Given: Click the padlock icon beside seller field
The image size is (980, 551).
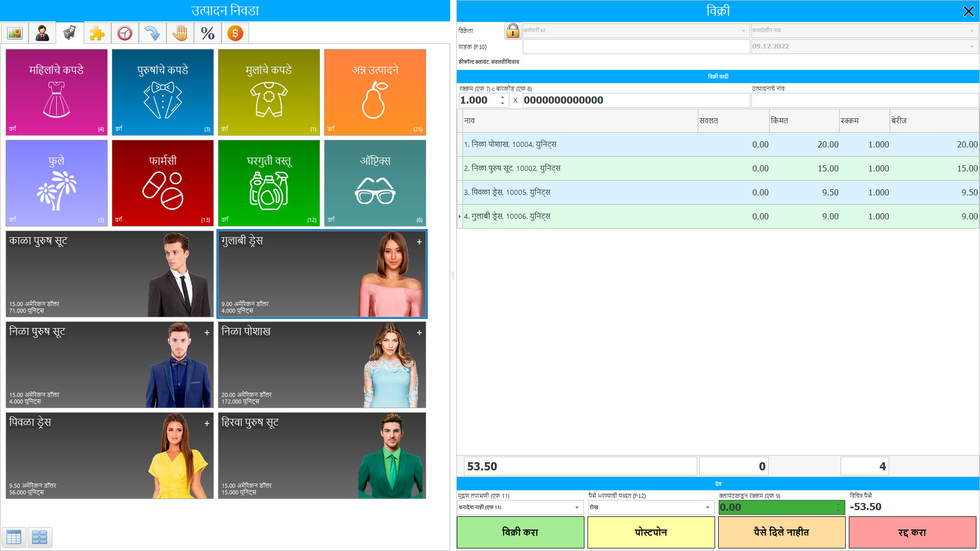Looking at the screenshot, I should click(512, 31).
